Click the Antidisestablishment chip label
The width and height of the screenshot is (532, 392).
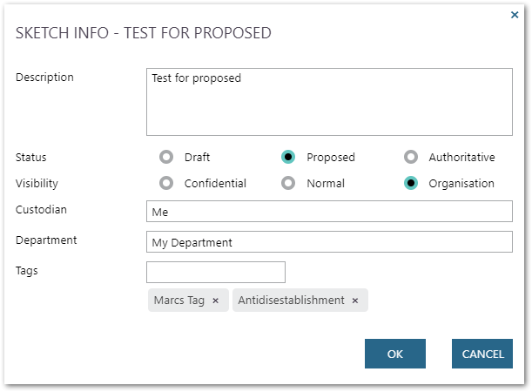coord(291,301)
